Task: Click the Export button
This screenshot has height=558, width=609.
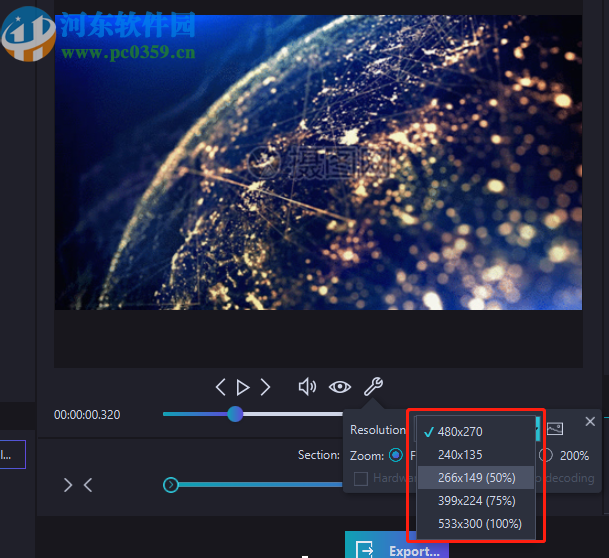Action: 397,547
